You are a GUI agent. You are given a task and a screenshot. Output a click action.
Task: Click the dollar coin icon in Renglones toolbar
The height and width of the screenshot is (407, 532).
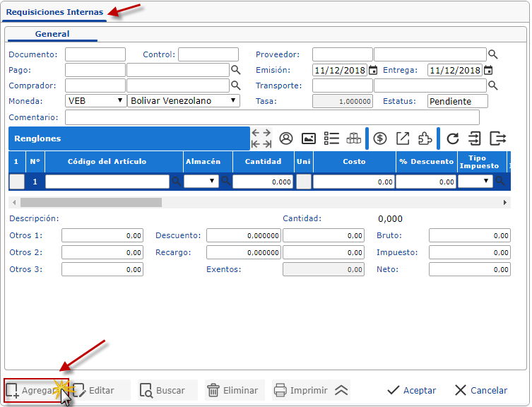click(x=380, y=138)
